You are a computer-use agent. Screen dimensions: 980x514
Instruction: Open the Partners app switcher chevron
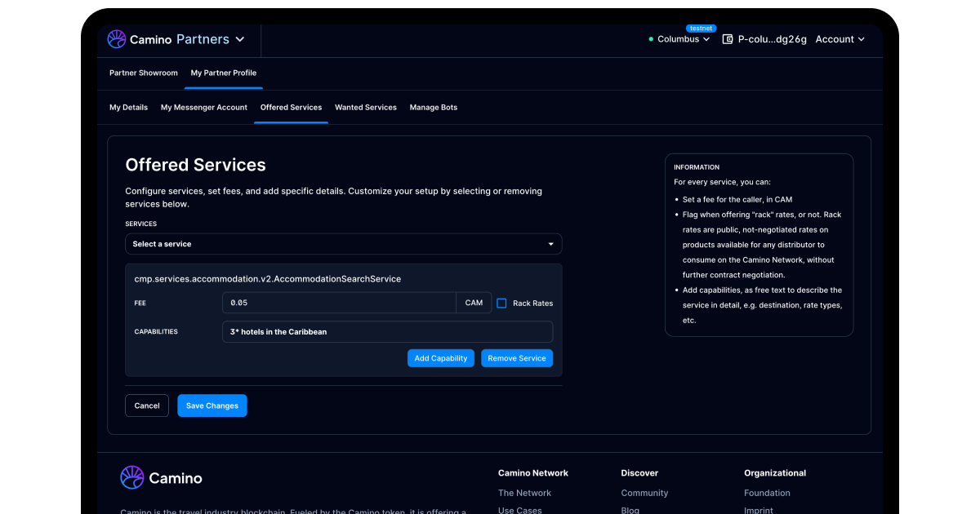(x=240, y=39)
